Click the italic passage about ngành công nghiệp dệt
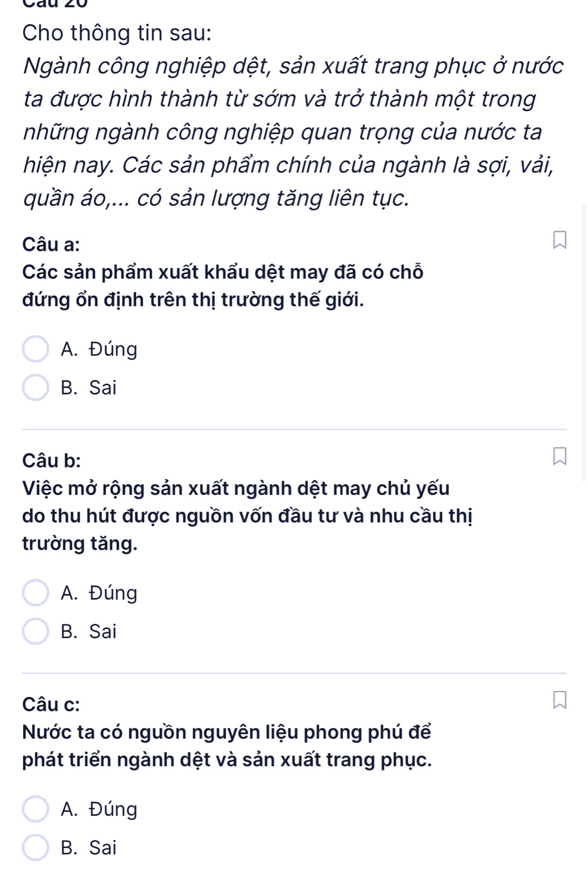 (292, 132)
